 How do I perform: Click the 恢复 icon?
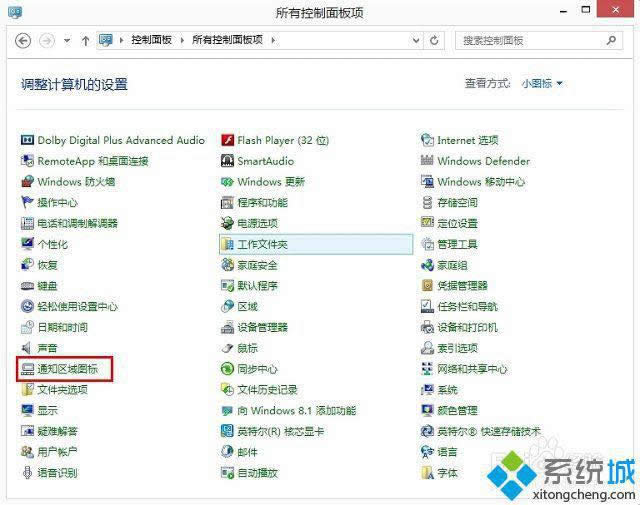[x=27, y=265]
